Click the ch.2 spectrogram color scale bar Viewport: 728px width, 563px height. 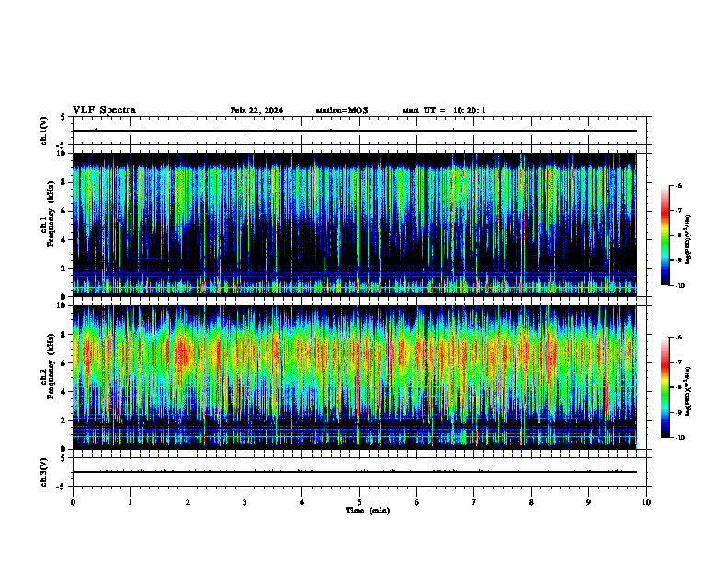click(665, 387)
